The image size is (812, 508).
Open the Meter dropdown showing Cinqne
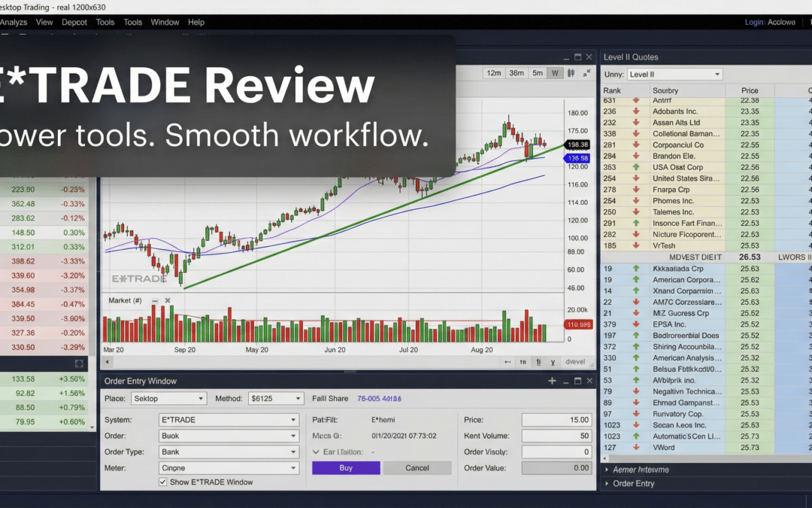229,467
